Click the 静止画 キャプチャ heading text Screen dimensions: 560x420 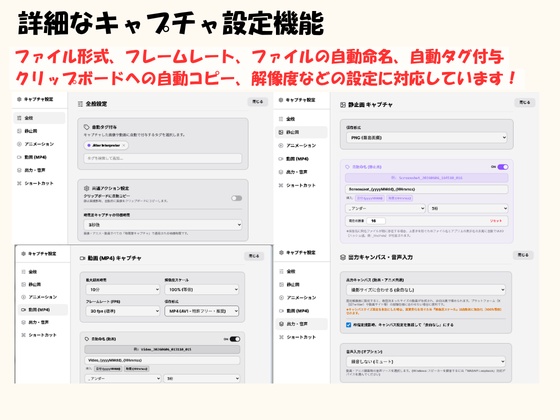point(370,105)
